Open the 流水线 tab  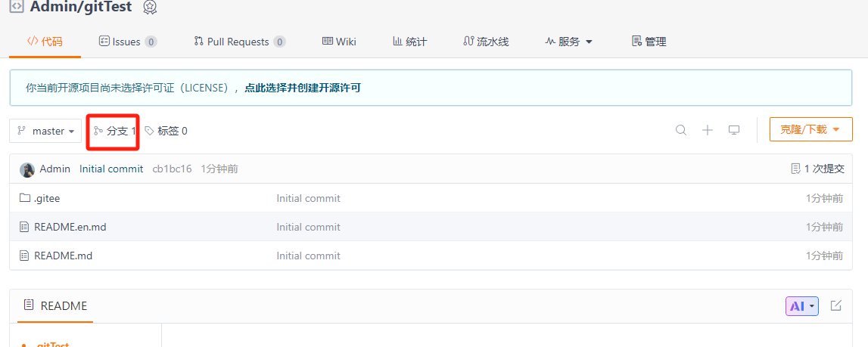coord(486,42)
